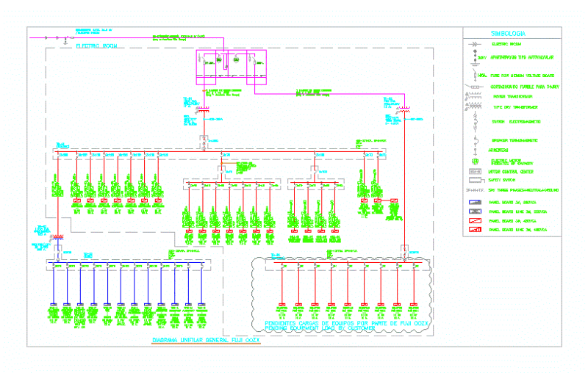This screenshot has width=588, height=373.
Task: Select the transformer symbol at lower left red feeder
Action: click(x=58, y=237)
